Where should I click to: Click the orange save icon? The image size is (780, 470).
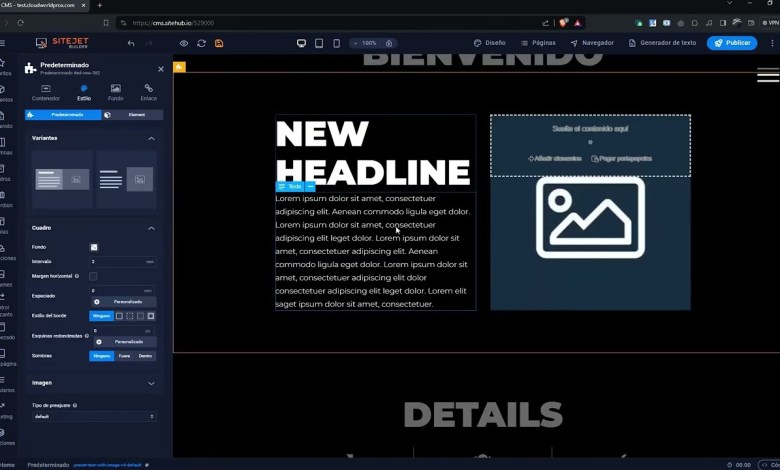tap(219, 43)
